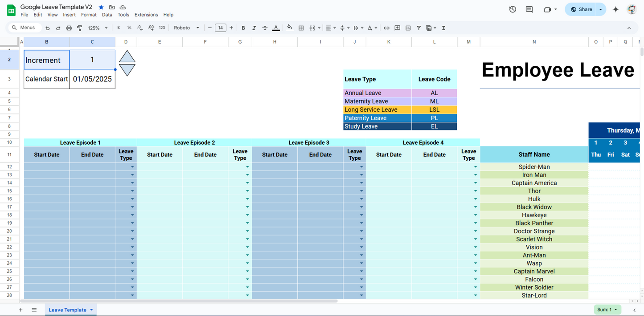Open version history clock icon

coord(513,9)
